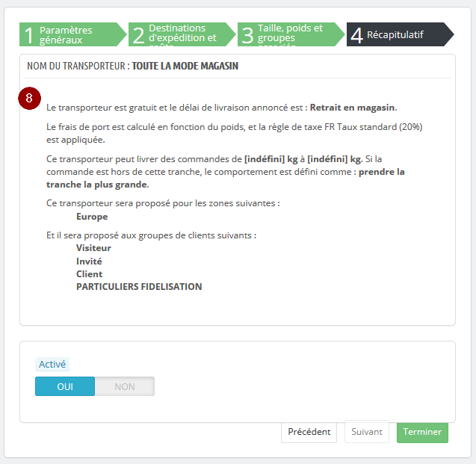Select step 4 Récapitulatif
Screen dimensions: 476x464
point(400,34)
